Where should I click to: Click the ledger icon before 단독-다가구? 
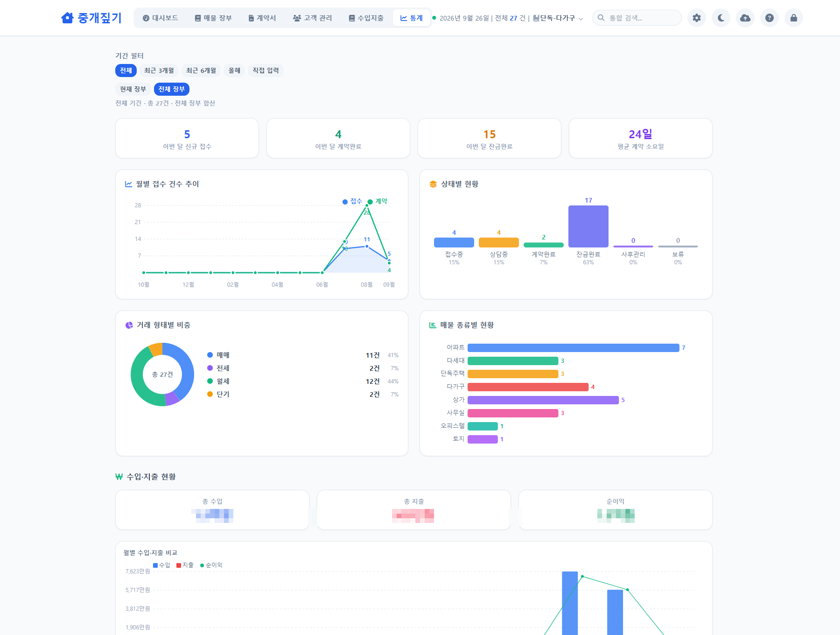(x=536, y=18)
